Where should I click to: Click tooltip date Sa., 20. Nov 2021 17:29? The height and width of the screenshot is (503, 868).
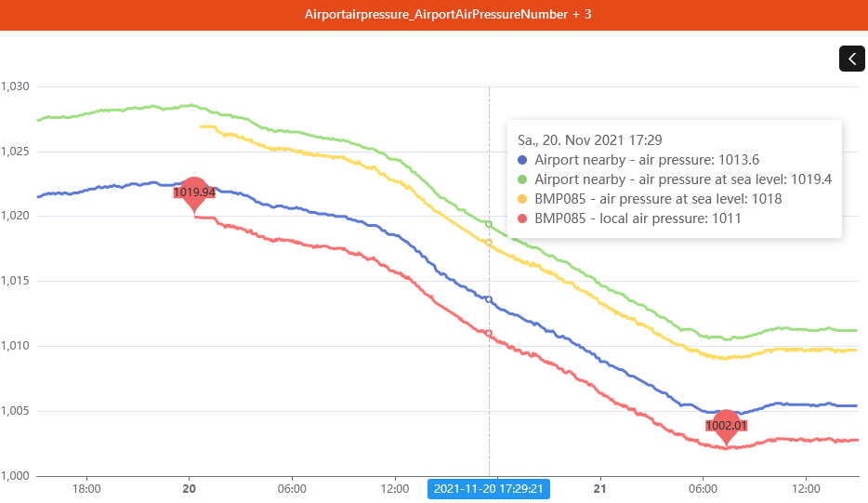(589, 139)
